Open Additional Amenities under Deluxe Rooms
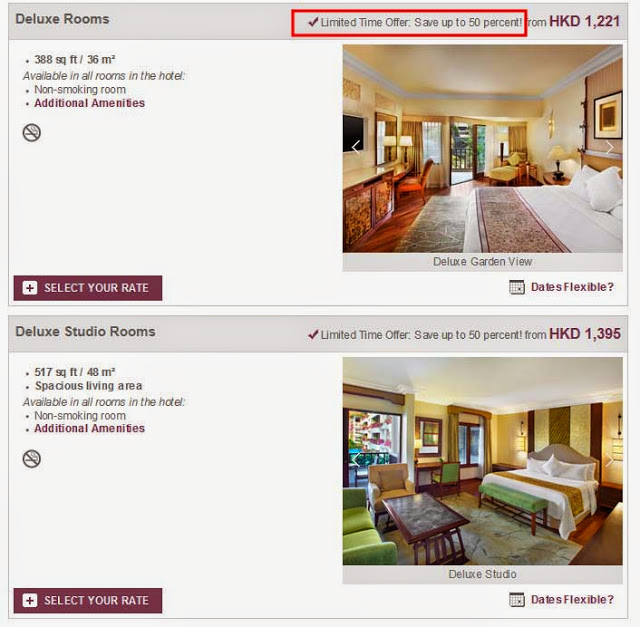 (89, 103)
